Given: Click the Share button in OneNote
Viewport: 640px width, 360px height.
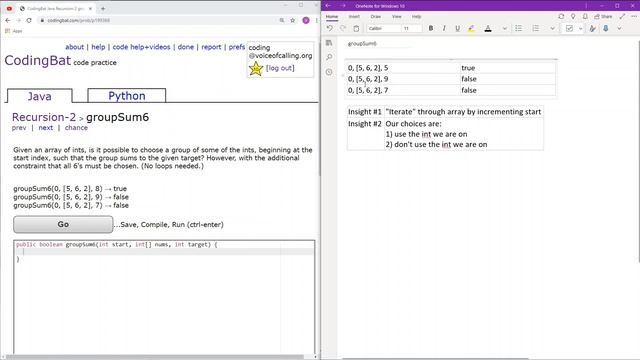Looking at the screenshot, I should (603, 16).
